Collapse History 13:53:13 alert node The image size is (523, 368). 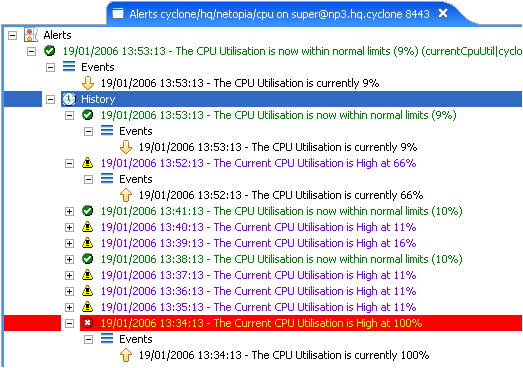tap(69, 115)
